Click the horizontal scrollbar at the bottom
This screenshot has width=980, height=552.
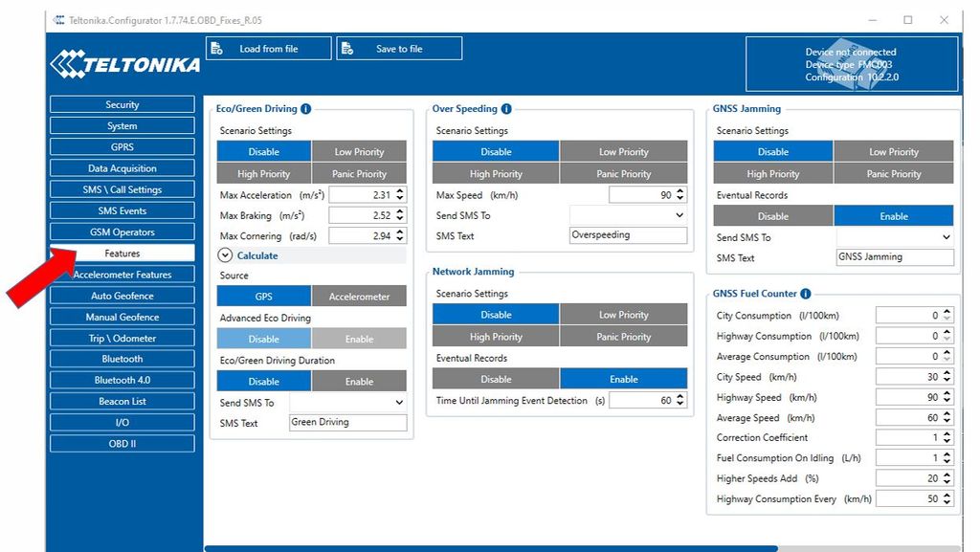point(490,548)
